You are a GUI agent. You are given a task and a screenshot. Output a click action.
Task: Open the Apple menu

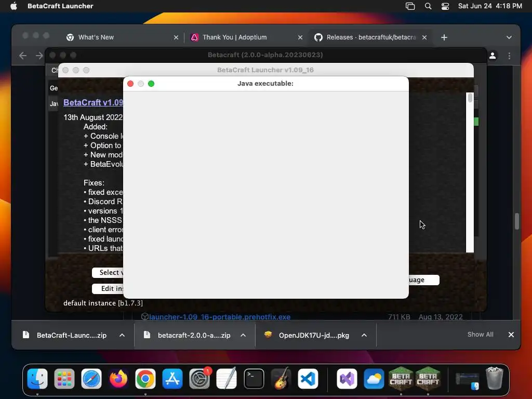click(x=14, y=6)
